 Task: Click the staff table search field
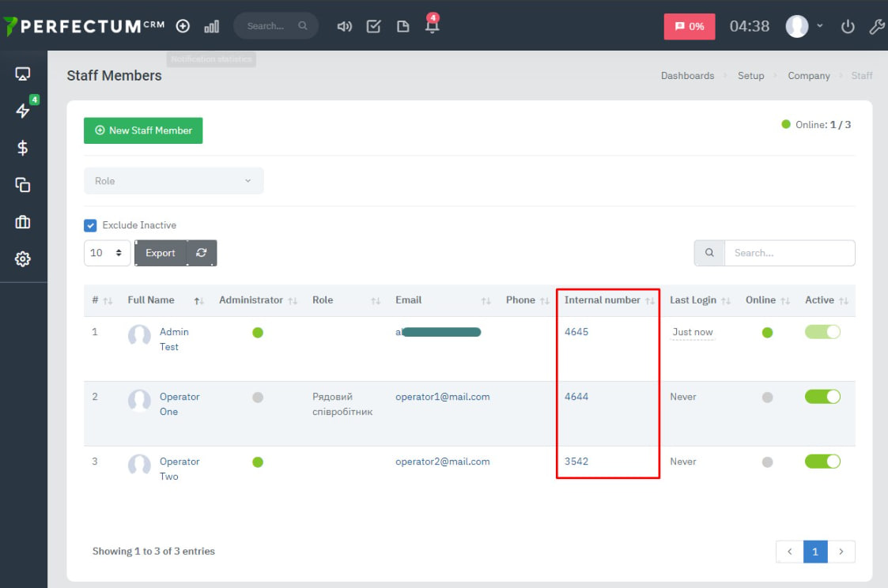coord(788,253)
